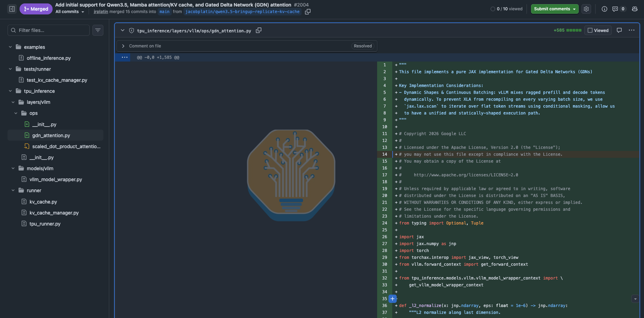Click the shield icon beside gdn_attention.py path
The width and height of the screenshot is (644, 318).
(131, 31)
